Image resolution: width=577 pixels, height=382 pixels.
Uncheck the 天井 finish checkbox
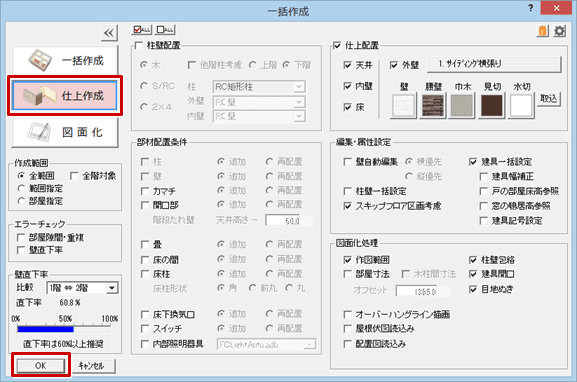pyautogui.click(x=347, y=65)
